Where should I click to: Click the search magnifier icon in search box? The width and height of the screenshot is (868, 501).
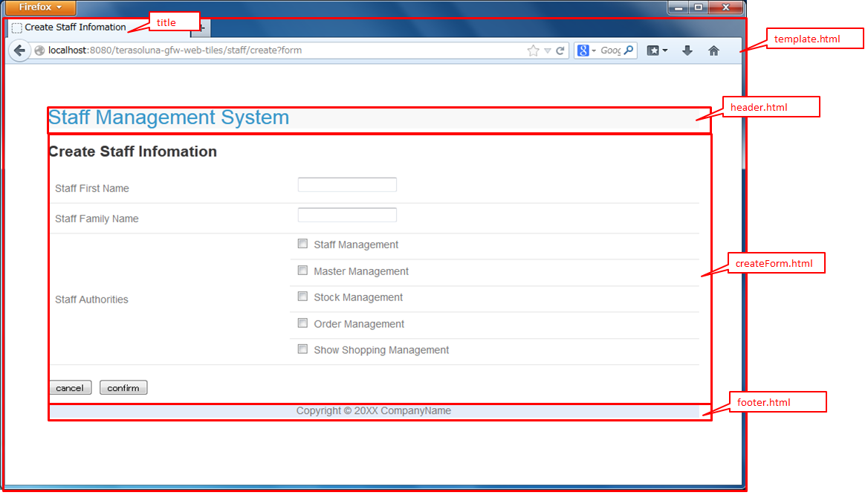[629, 51]
